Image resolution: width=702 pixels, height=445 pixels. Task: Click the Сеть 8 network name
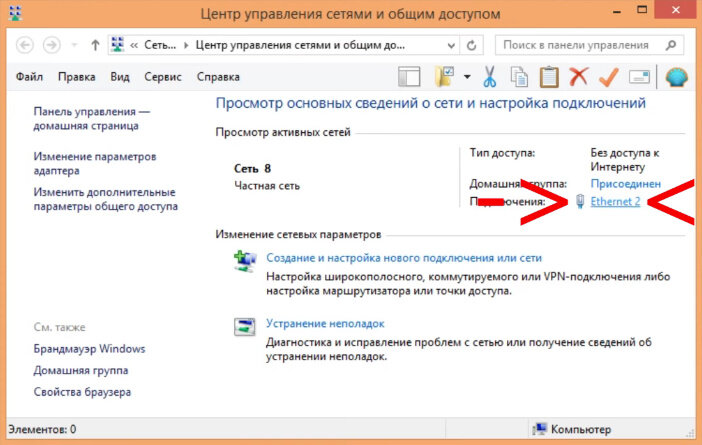[x=253, y=169]
